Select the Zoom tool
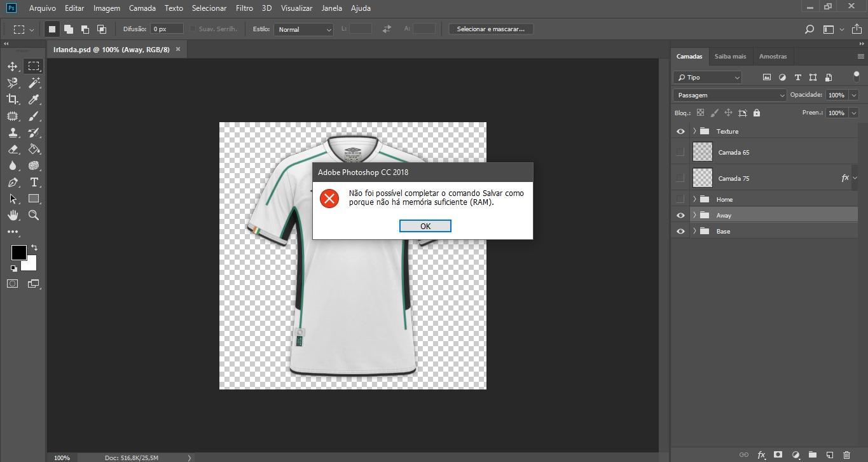868x462 pixels. point(34,215)
